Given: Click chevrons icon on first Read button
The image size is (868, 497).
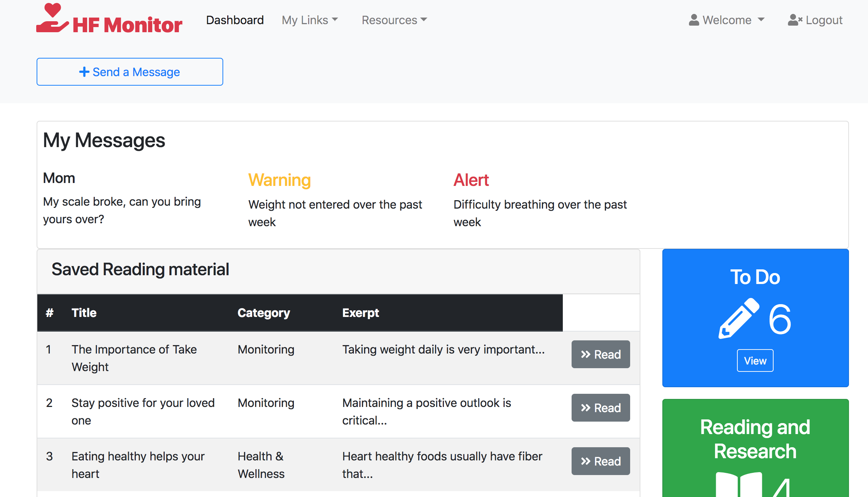Looking at the screenshot, I should (x=585, y=354).
